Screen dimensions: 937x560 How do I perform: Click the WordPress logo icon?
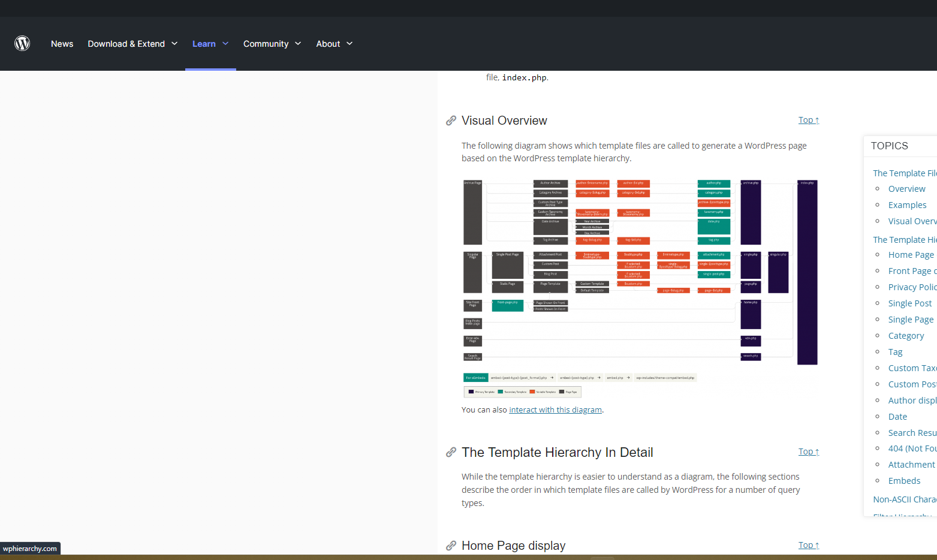coord(22,43)
